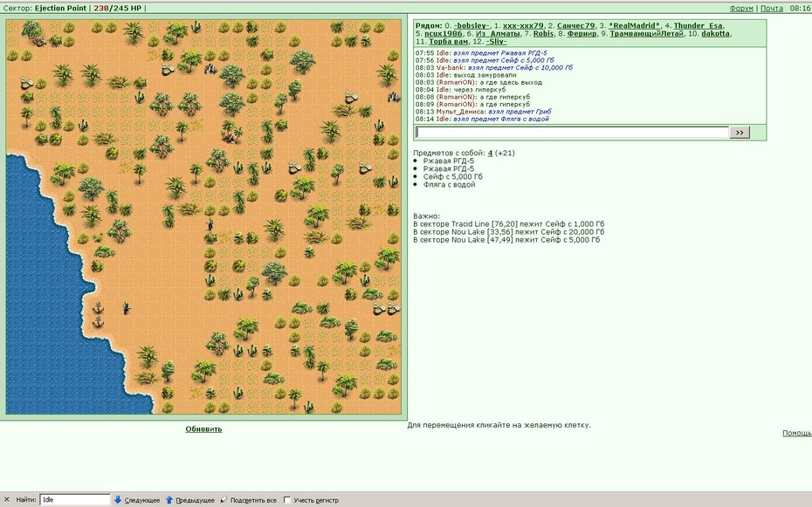The height and width of the screenshot is (507, 812).
Task: Click chat line 'Мульт_Дениса: взял предмет Гриб'
Action: 483,112
